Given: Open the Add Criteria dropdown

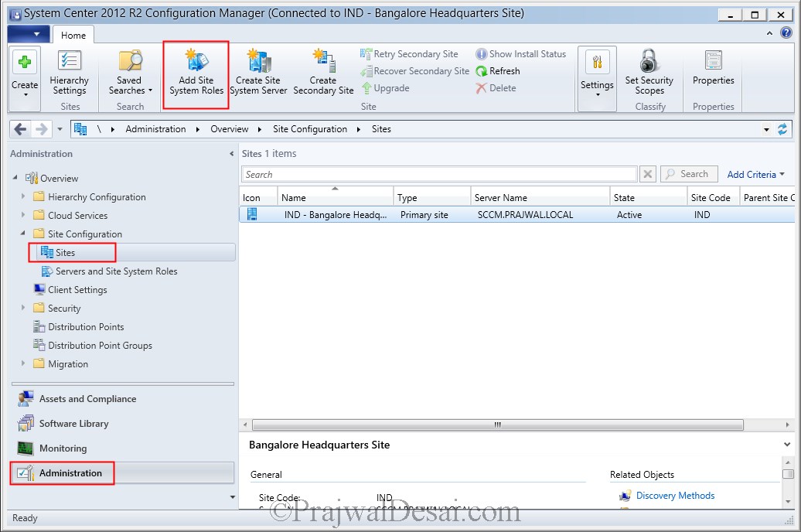Looking at the screenshot, I should 755,175.
